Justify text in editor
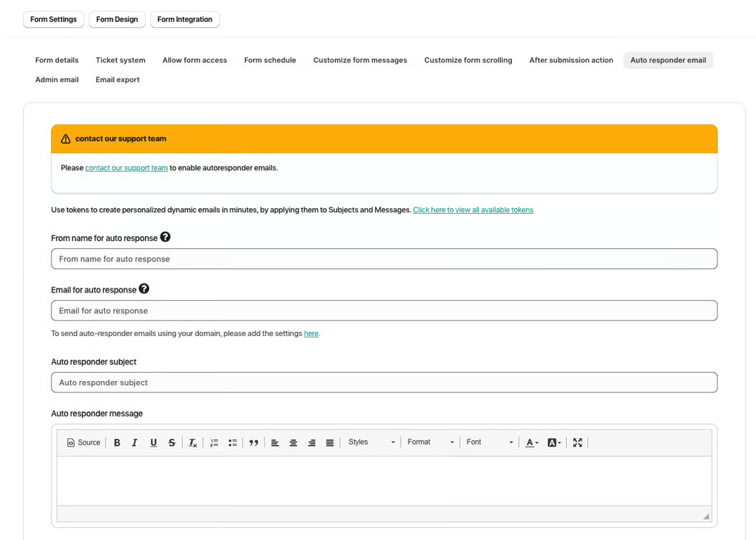 [330, 442]
